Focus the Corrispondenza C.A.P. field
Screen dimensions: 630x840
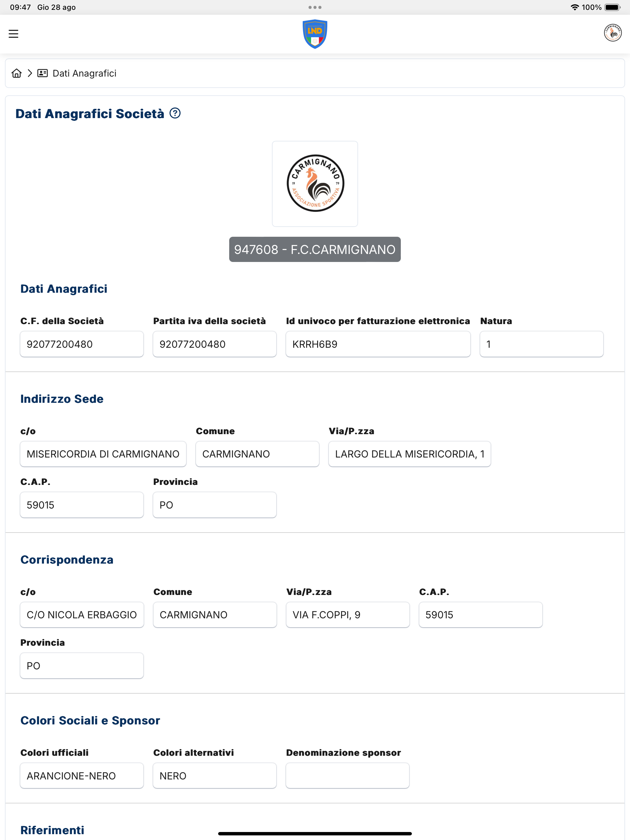[x=481, y=615]
